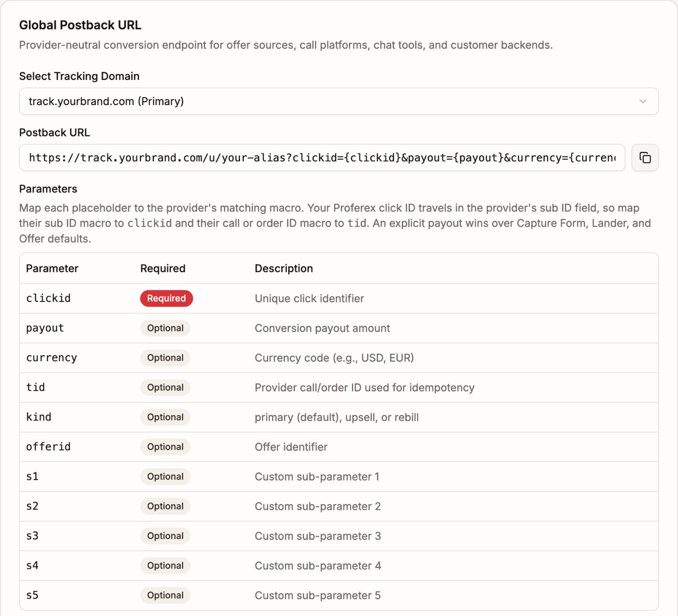Expand the tracking domain chevron arrow
678x616 pixels.
click(643, 101)
